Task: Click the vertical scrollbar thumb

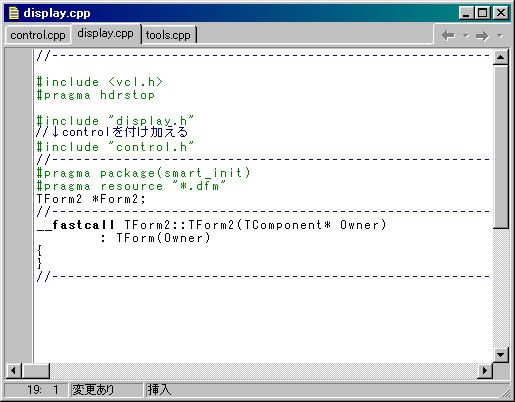Action: pos(500,147)
